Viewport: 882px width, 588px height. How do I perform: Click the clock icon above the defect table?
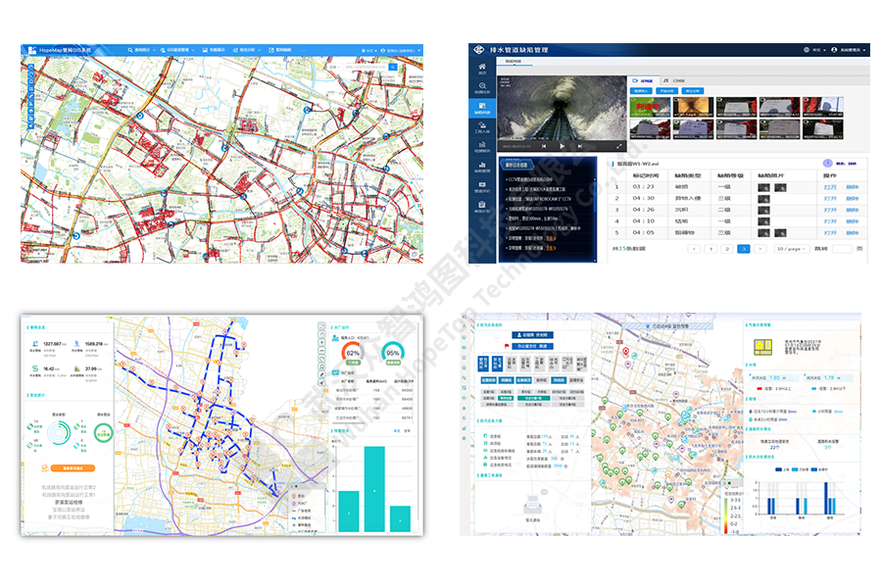click(827, 164)
